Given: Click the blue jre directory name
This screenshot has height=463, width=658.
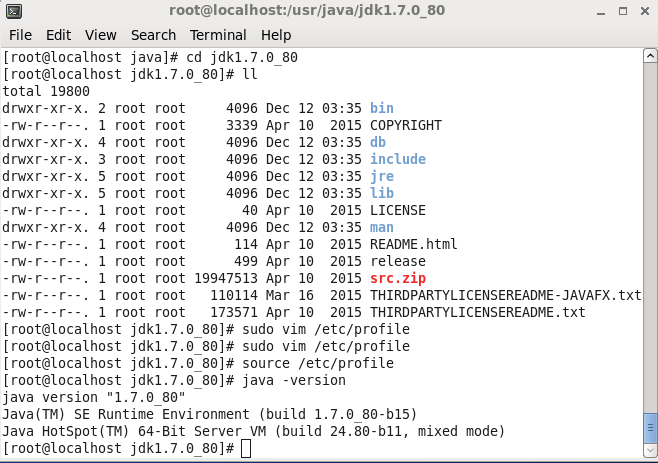Looking at the screenshot, I should coord(382,176).
